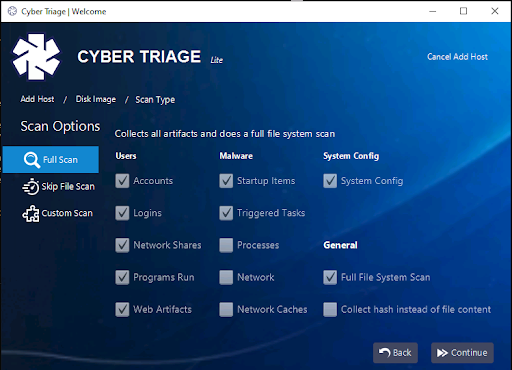
Task: Click the Custom Scan puzzle piece icon
Action: [31, 213]
